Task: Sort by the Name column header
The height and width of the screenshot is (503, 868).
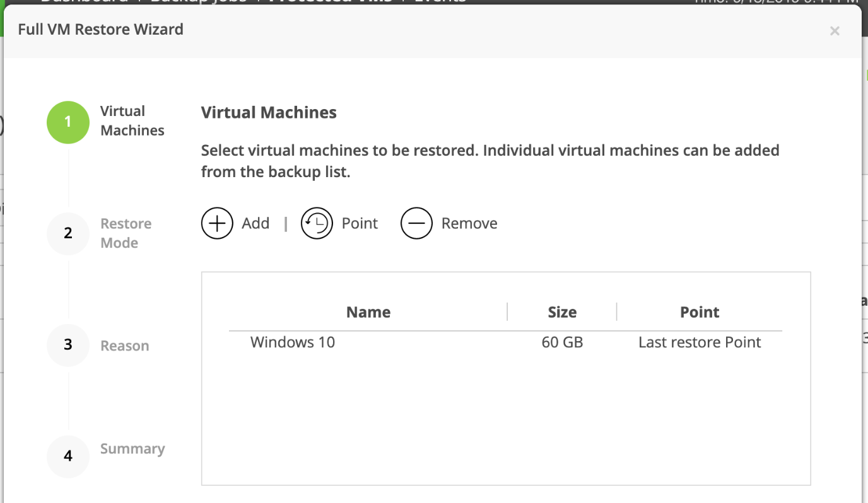Action: coord(368,312)
